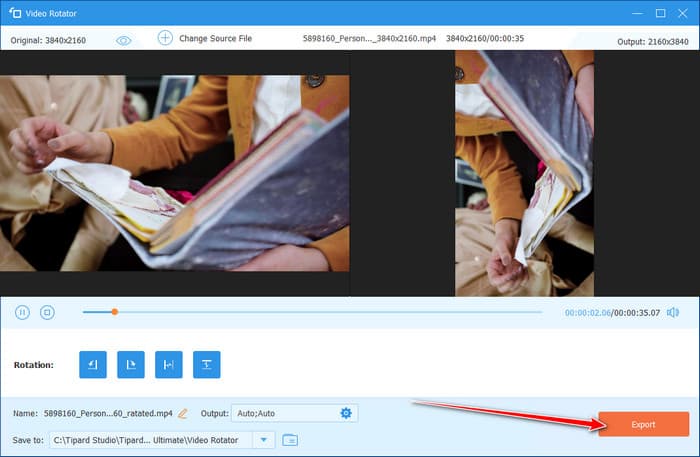This screenshot has height=457, width=700.
Task: Click the 3840x2160/00:00:35 info text
Action: point(485,38)
